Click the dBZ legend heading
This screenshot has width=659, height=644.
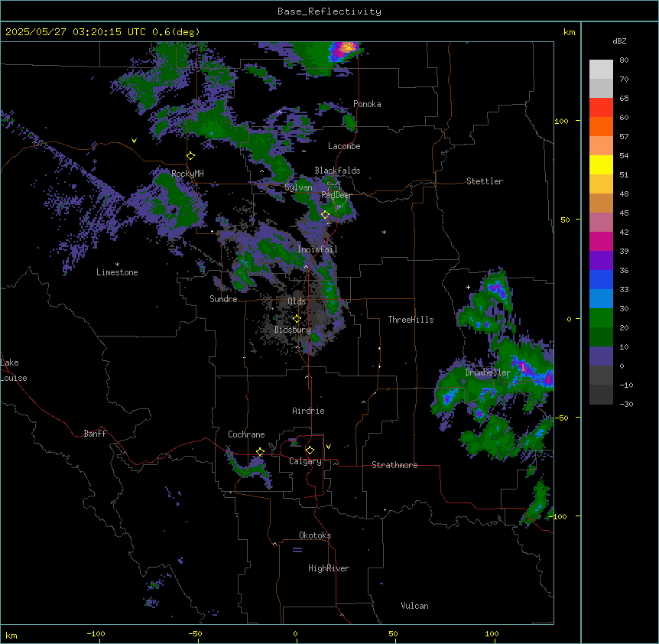pyautogui.click(x=619, y=41)
